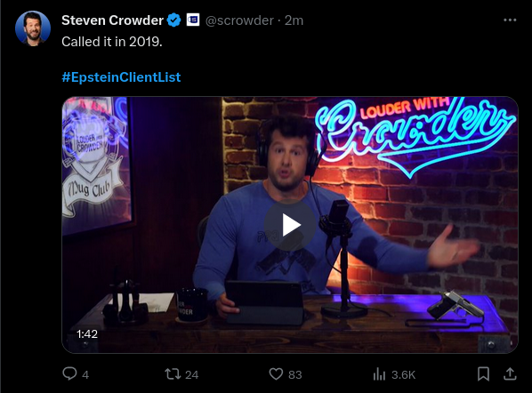Open the @scrowder handle link
The height and width of the screenshot is (393, 532).
[x=239, y=20]
